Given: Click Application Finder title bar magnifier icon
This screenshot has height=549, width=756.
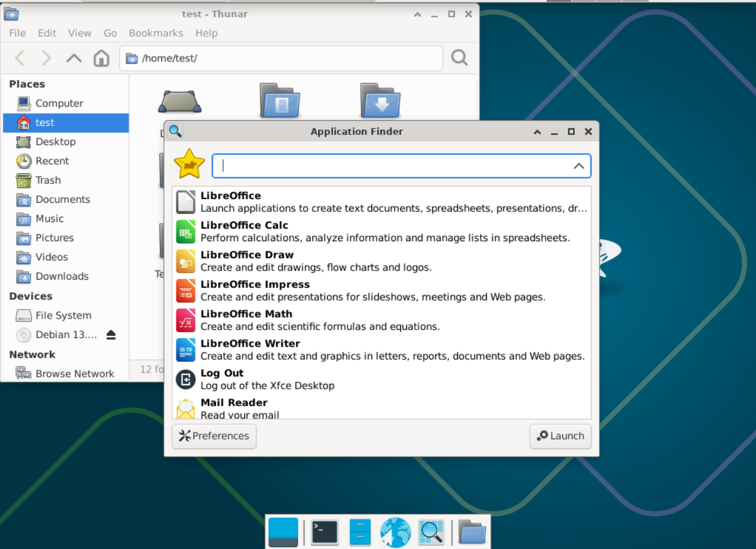Looking at the screenshot, I should coord(175,131).
